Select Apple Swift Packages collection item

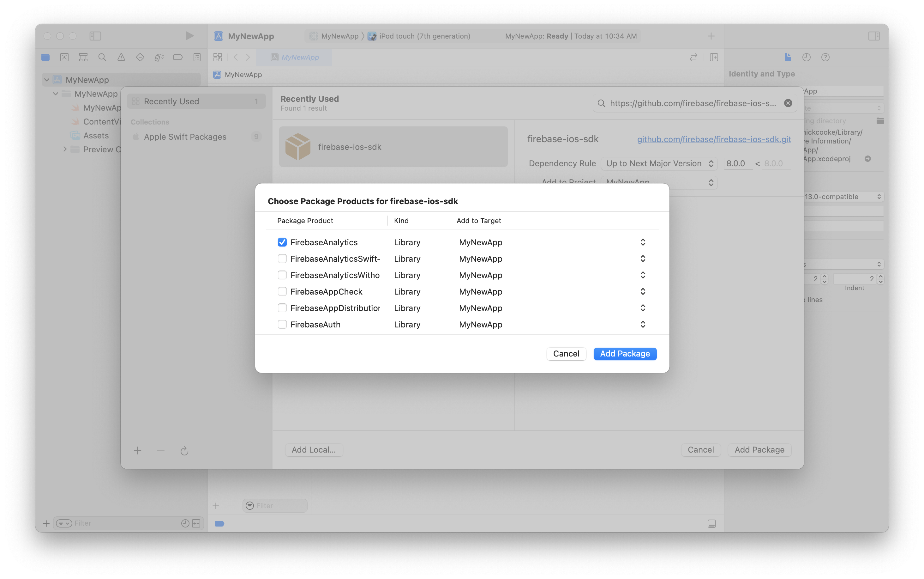[185, 136]
